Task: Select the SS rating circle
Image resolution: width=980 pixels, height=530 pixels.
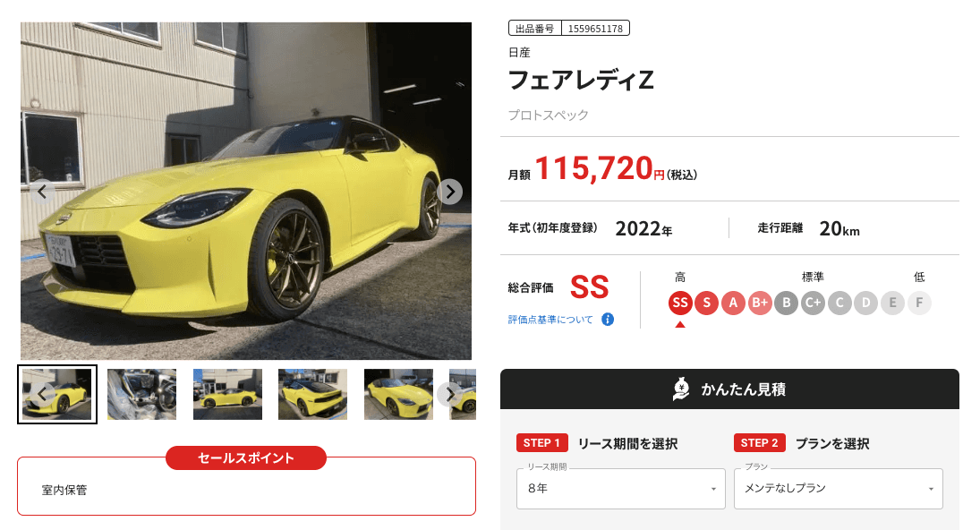Action: 680,303
